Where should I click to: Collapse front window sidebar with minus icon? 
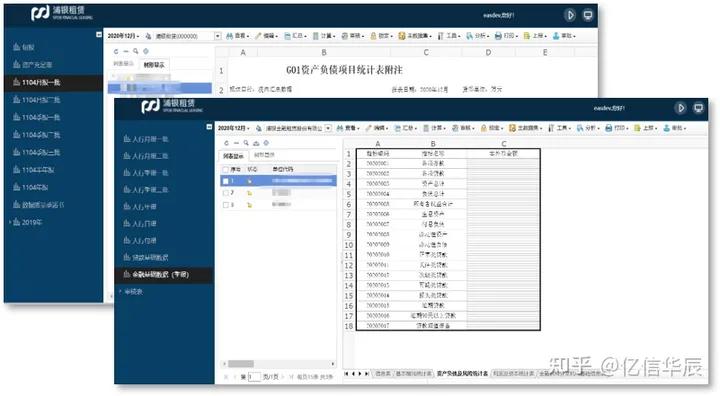209,126
